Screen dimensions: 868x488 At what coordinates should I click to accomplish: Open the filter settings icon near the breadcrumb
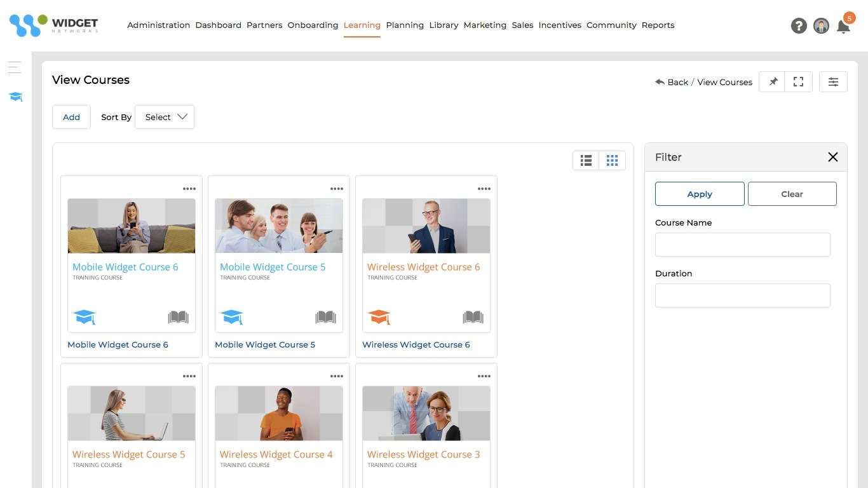pos(833,81)
